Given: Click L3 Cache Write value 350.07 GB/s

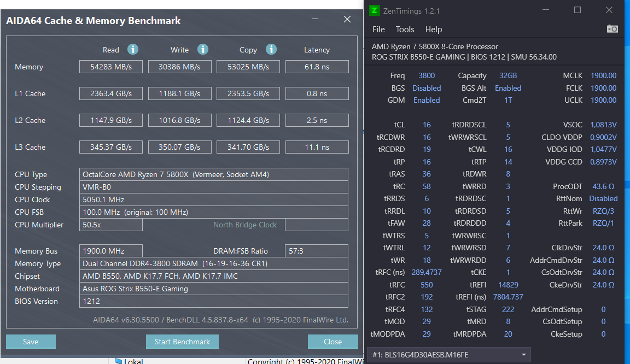Looking at the screenshot, I should tap(179, 147).
